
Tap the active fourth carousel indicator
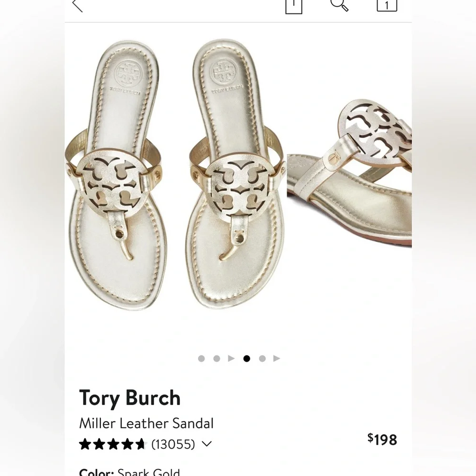247,358
